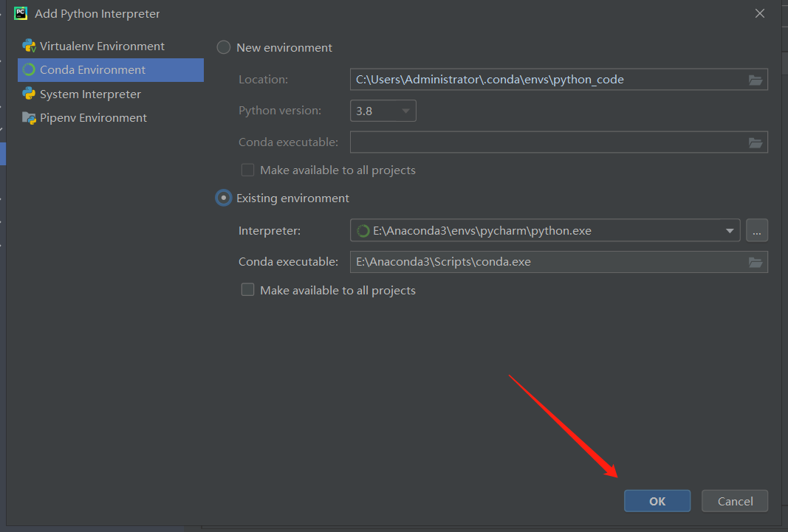Browse folder icon for the E:\Anaconda3\Scripts\conda.exe field
Screen dimensions: 788x532
756,262
